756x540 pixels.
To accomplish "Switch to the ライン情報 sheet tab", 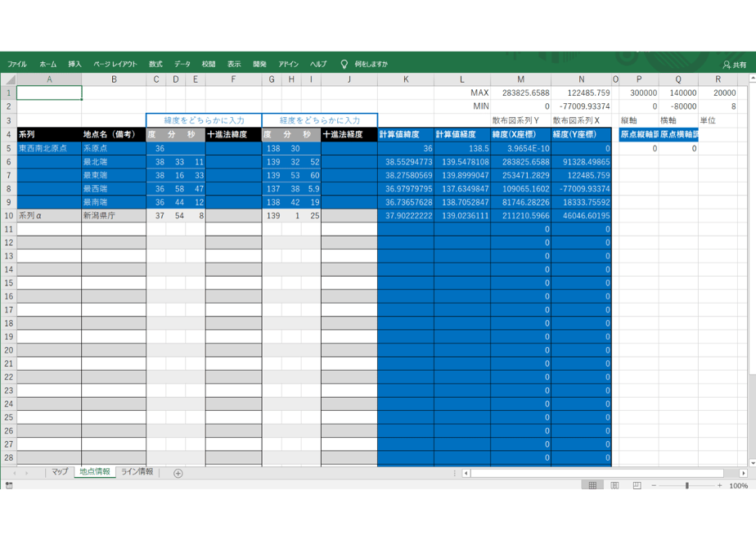I will pos(137,471).
